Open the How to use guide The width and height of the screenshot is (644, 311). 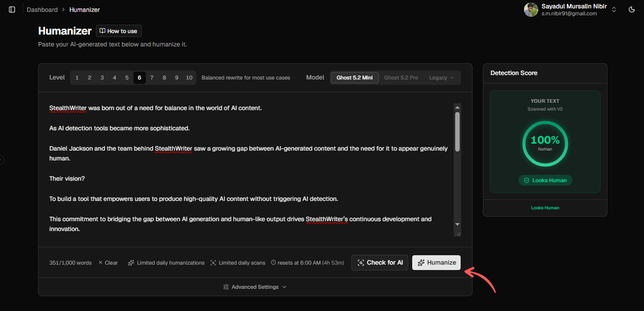pyautogui.click(x=119, y=31)
